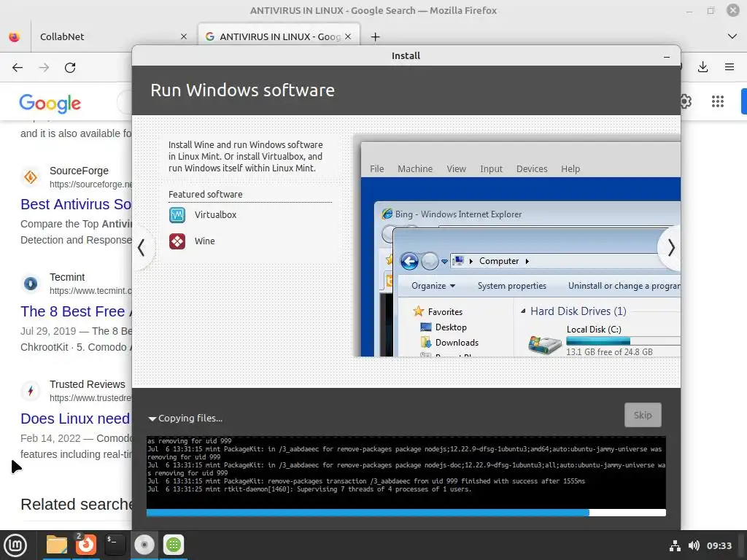747x560 pixels.
Task: Click the SourceForge site icon
Action: [31, 177]
